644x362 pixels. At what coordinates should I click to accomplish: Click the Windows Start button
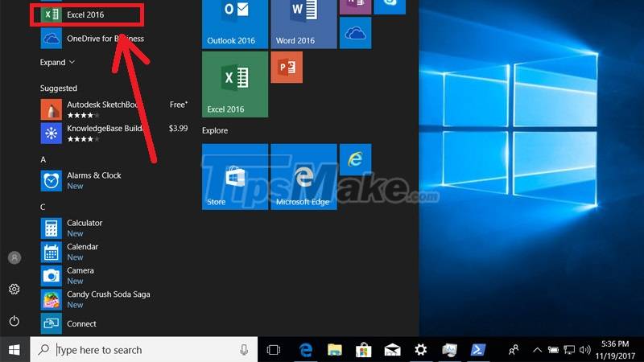tap(14, 350)
